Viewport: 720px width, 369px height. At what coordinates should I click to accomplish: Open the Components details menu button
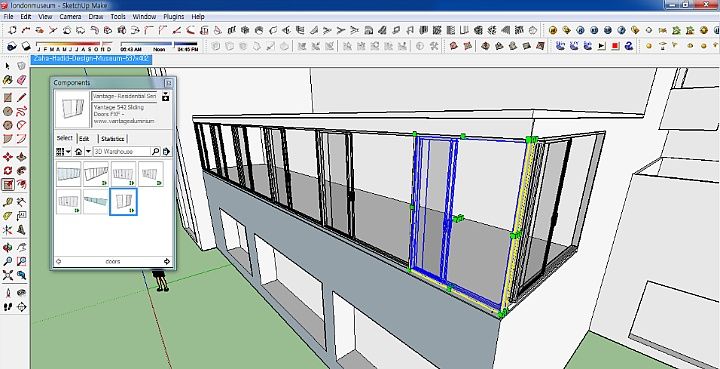click(x=166, y=151)
